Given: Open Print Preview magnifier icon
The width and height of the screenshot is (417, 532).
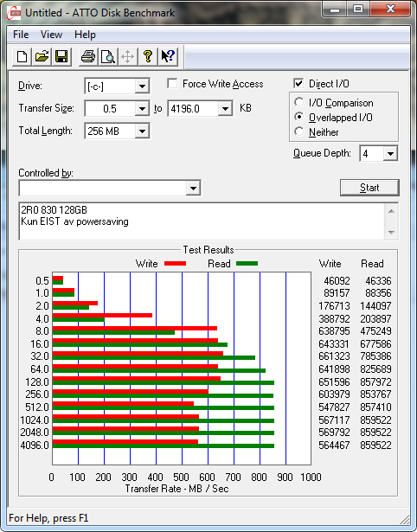Looking at the screenshot, I should (108, 57).
